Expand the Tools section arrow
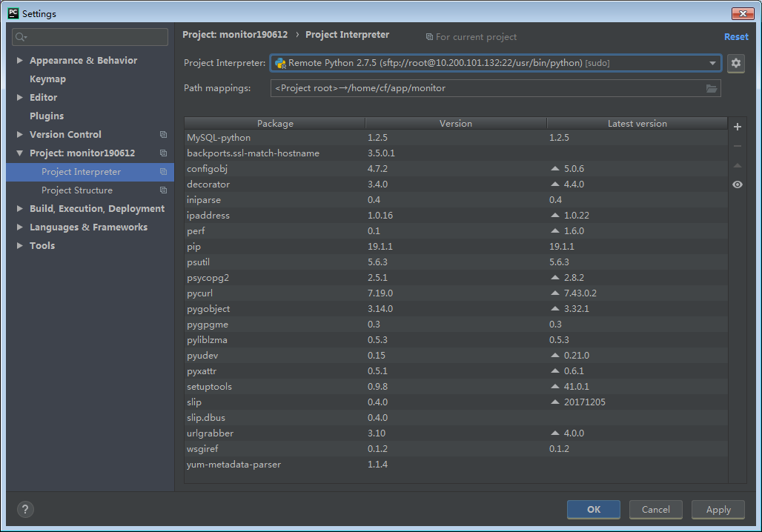762x532 pixels. pos(20,245)
